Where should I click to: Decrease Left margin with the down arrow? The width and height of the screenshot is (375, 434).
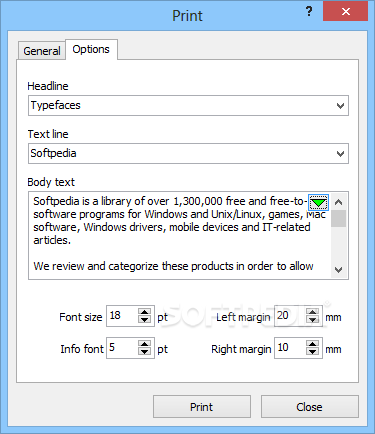pyautogui.click(x=313, y=320)
